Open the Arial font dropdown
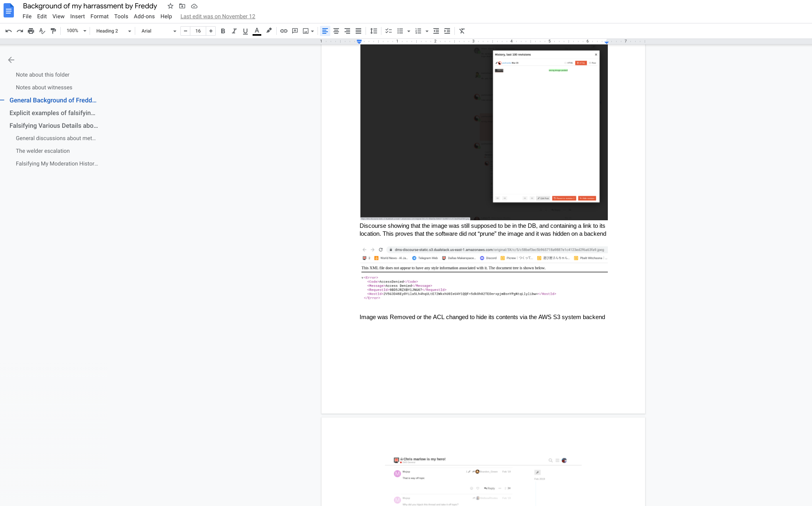The image size is (812, 506). click(159, 31)
